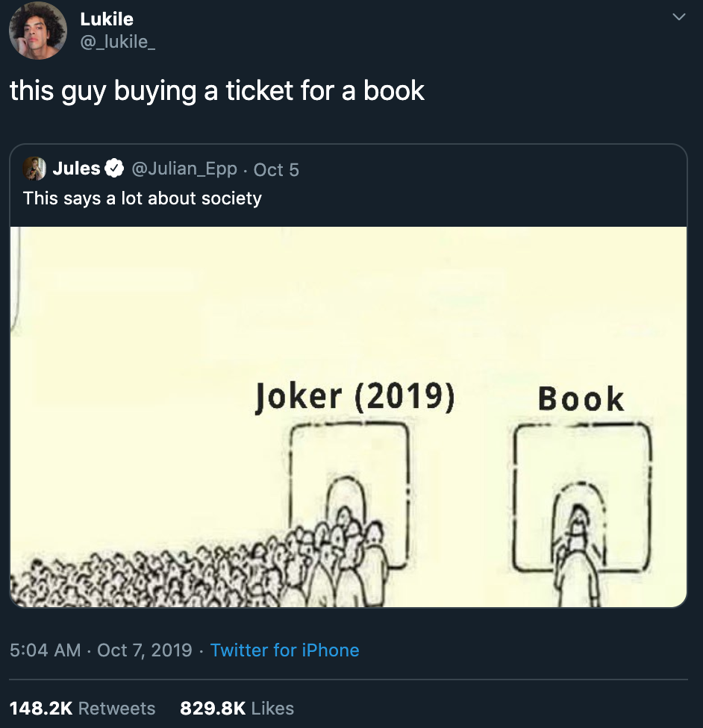
Task: Click the Book label in the image
Action: [x=581, y=399]
